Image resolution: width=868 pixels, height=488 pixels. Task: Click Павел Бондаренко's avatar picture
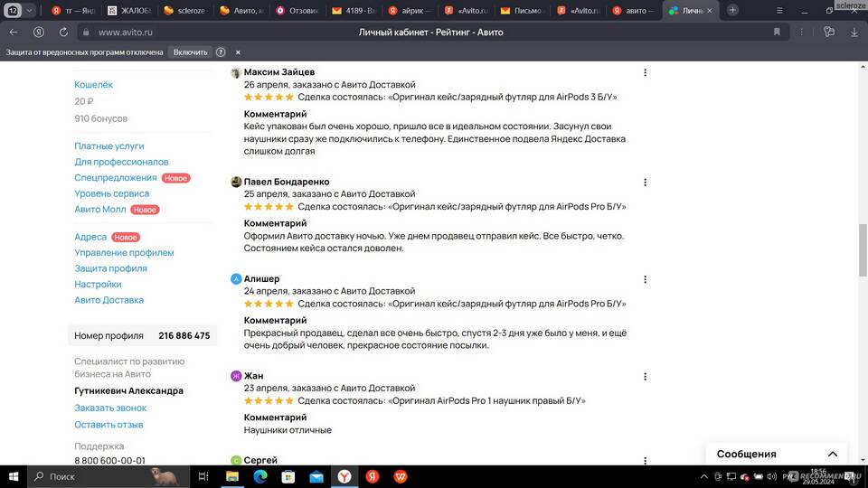tap(236, 182)
